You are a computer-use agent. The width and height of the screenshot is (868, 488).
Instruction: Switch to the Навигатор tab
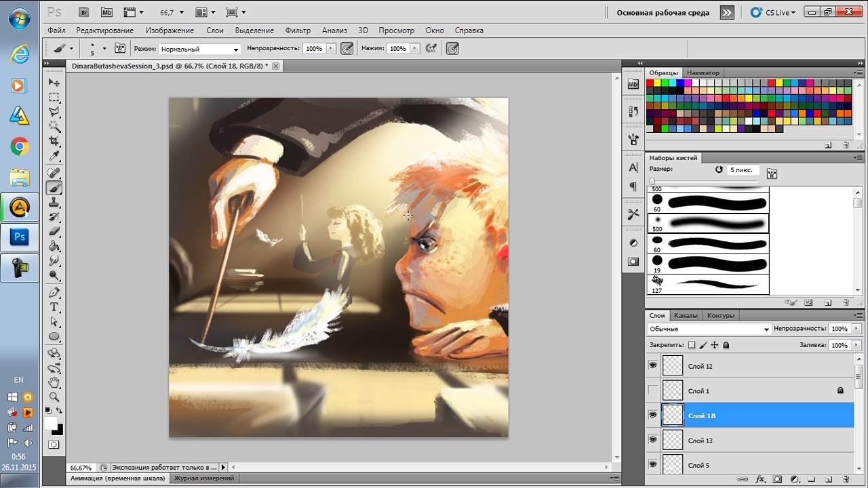pos(703,73)
